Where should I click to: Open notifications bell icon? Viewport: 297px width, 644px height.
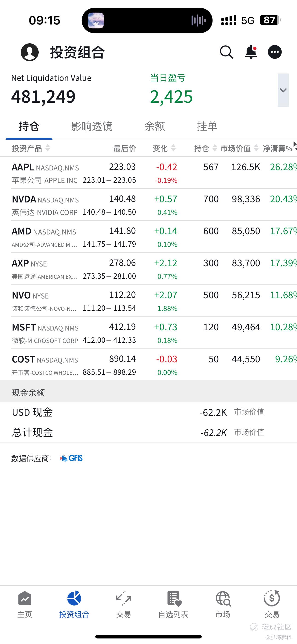pyautogui.click(x=251, y=52)
